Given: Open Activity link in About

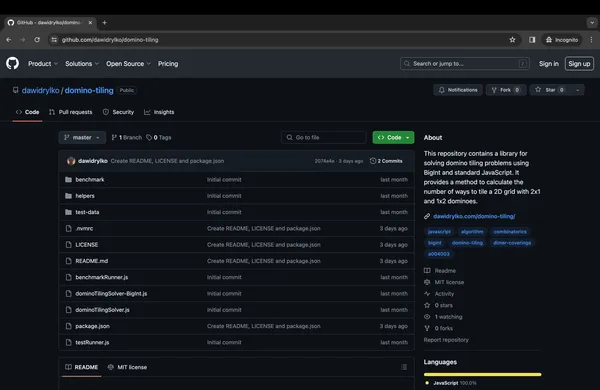Looking at the screenshot, I should click(439, 294).
